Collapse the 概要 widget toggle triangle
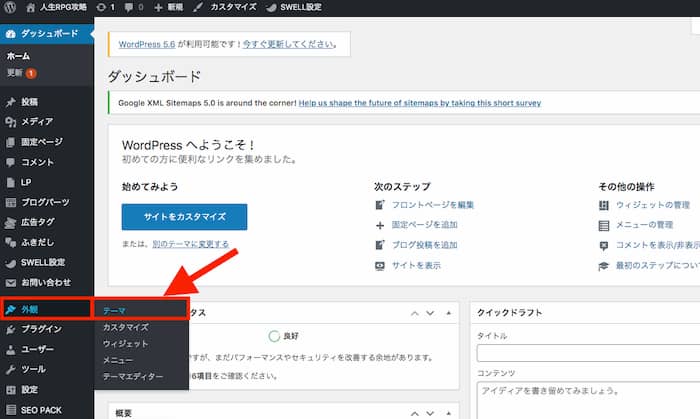 pyautogui.click(x=448, y=413)
